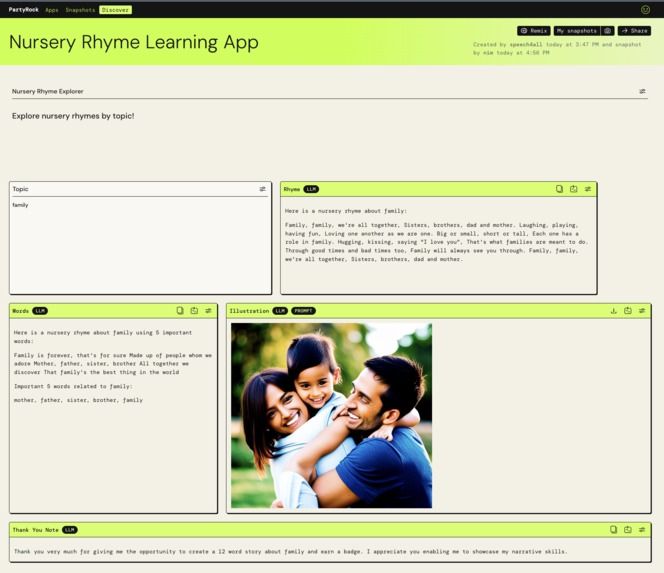Screen dimensions: 664x573
Task: Click the 'Created by speech4all' info text
Action: coord(557,48)
